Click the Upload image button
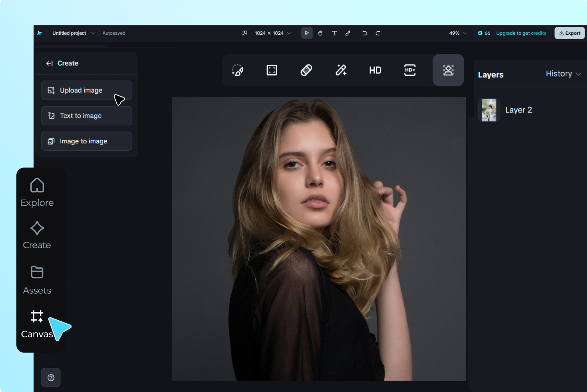 pyautogui.click(x=86, y=90)
